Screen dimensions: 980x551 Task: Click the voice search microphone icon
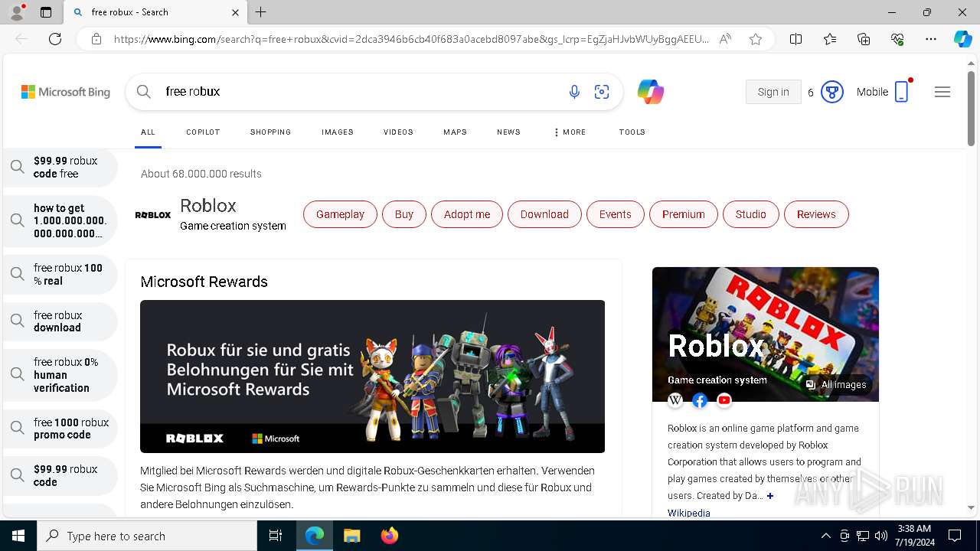point(574,92)
